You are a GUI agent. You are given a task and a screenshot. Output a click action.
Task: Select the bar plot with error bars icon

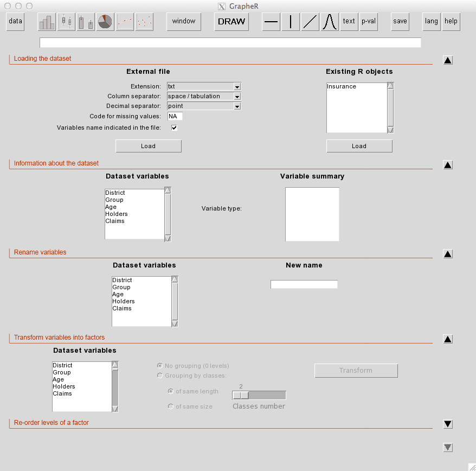(86, 22)
